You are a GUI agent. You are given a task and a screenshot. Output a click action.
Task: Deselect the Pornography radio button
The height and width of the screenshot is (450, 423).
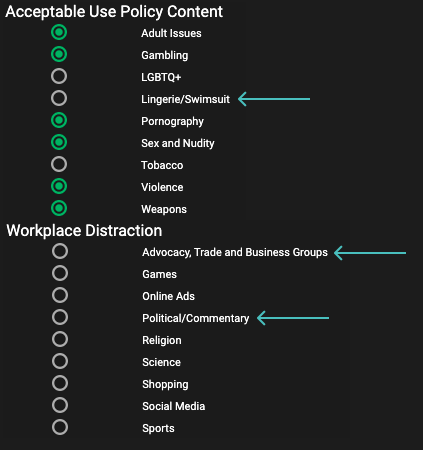tap(59, 120)
